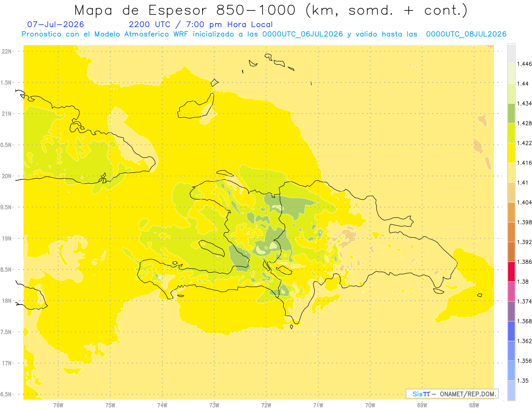
Task: Click the colorbar value '1.35'
Action: pos(523,380)
